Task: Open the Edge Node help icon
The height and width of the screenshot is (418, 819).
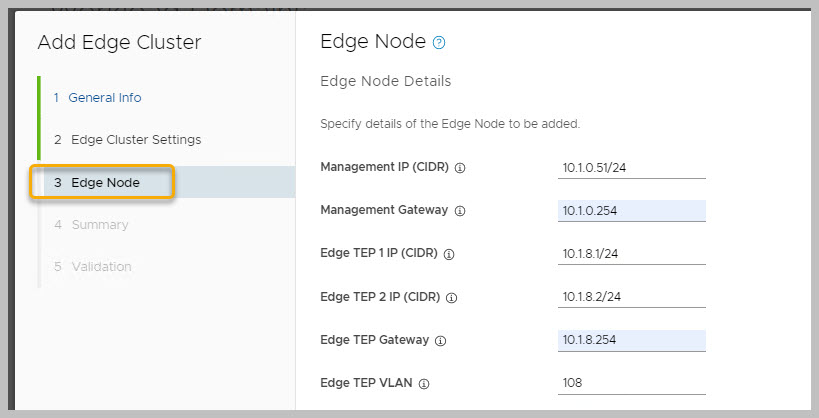Action: 439,43
